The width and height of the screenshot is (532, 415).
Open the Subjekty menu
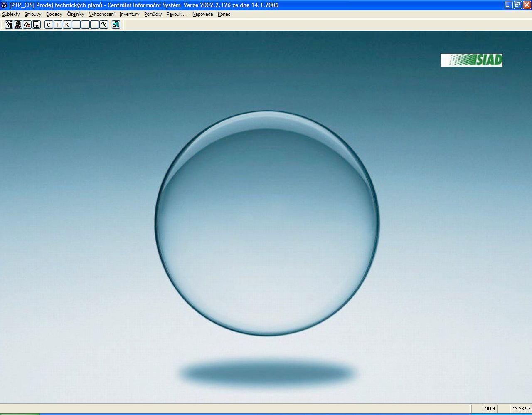(11, 14)
